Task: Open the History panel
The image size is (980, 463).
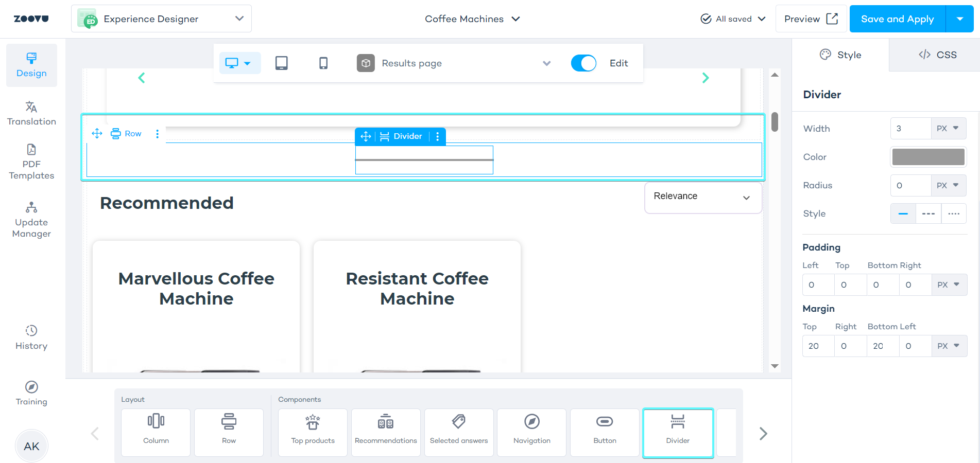Action: 31,337
